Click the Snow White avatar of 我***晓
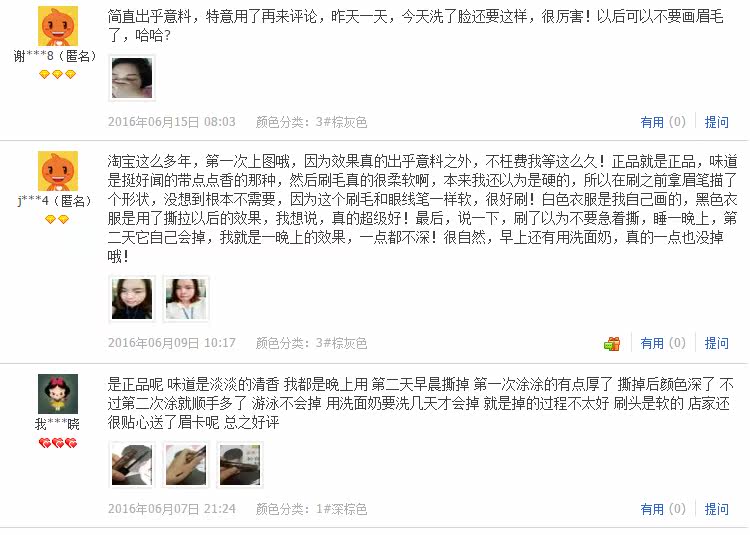 coord(58,394)
